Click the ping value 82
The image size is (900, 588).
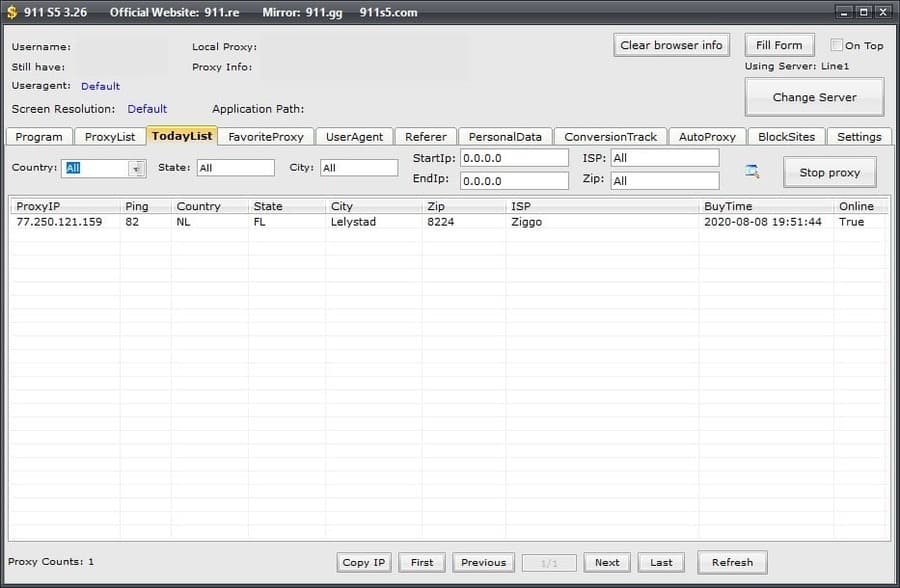[x=132, y=222]
